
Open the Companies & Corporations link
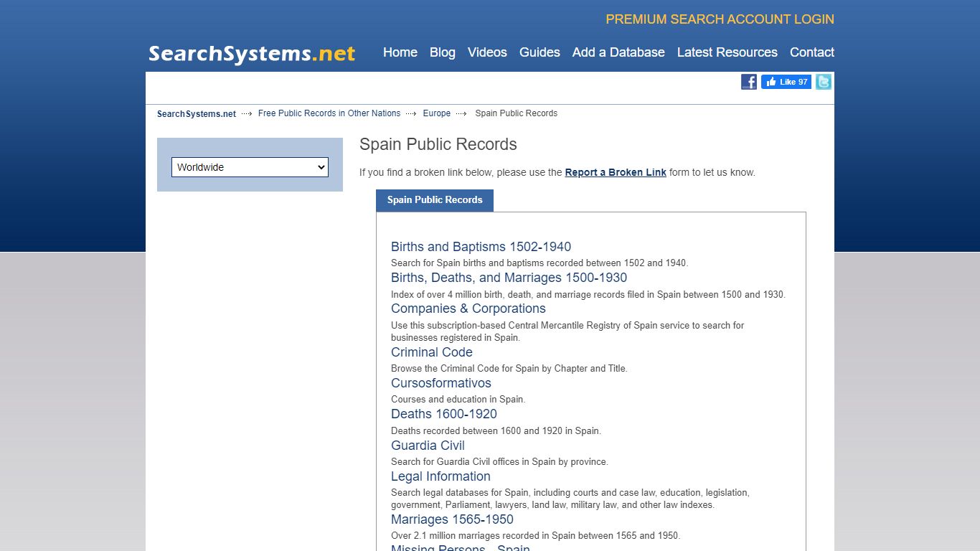(x=468, y=309)
